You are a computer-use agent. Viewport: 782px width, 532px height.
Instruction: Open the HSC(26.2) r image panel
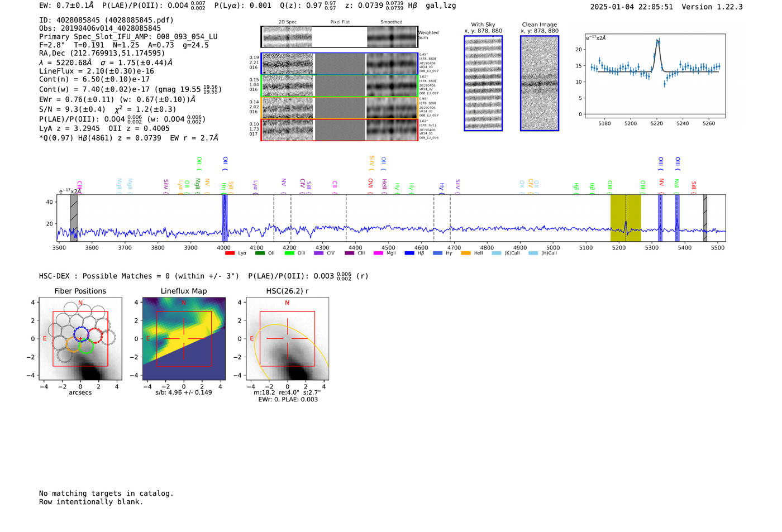tap(287, 339)
